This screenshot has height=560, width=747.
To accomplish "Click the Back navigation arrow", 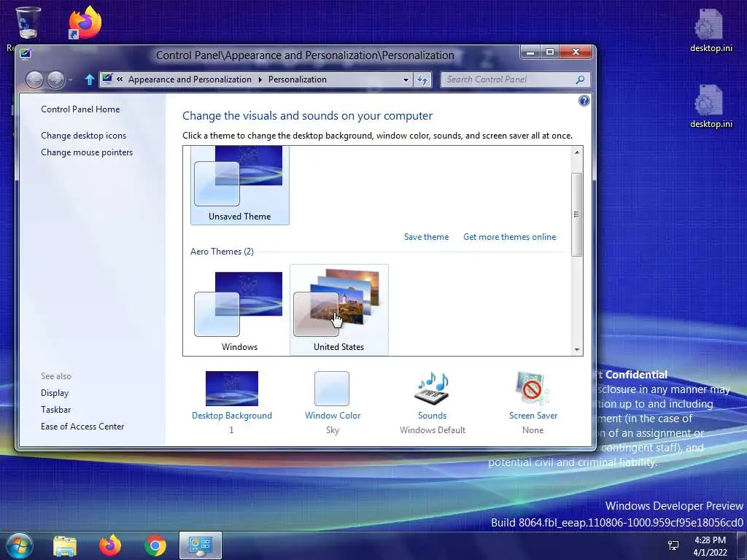I will click(x=34, y=79).
